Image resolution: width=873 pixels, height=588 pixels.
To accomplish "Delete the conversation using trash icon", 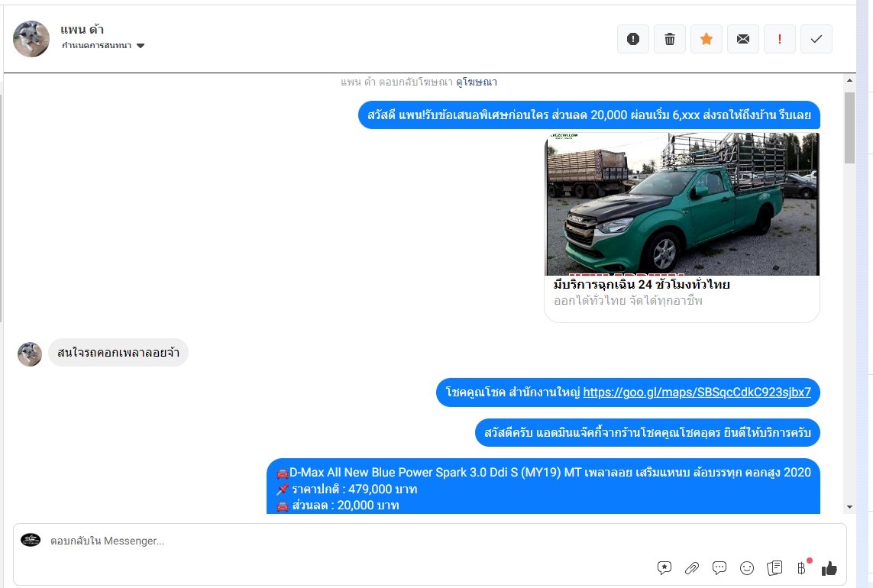I will pyautogui.click(x=670, y=39).
